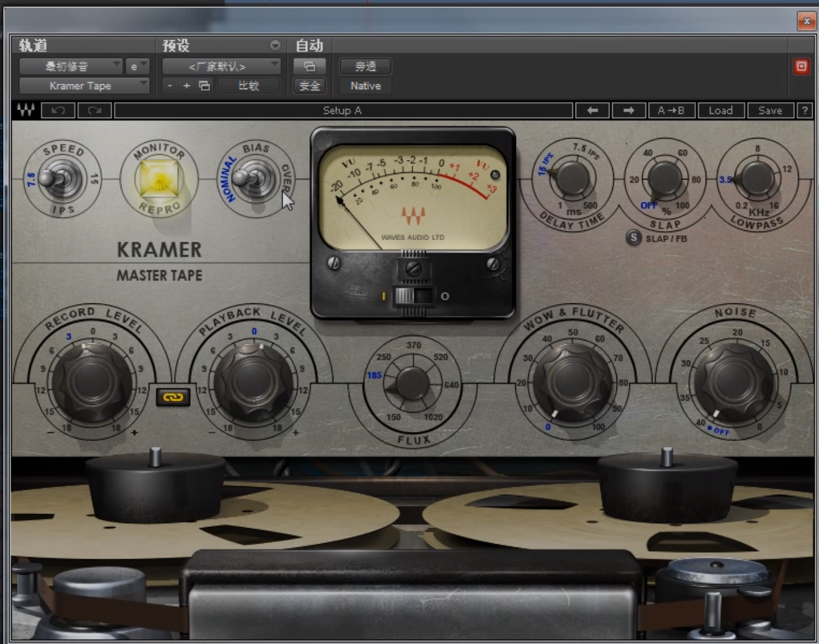Expand the 预设 menu arrow
The height and width of the screenshot is (644, 819).
point(274,46)
